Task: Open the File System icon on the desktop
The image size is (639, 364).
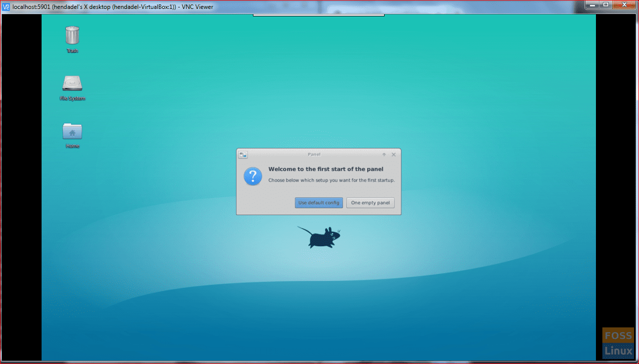Action: coord(72,83)
